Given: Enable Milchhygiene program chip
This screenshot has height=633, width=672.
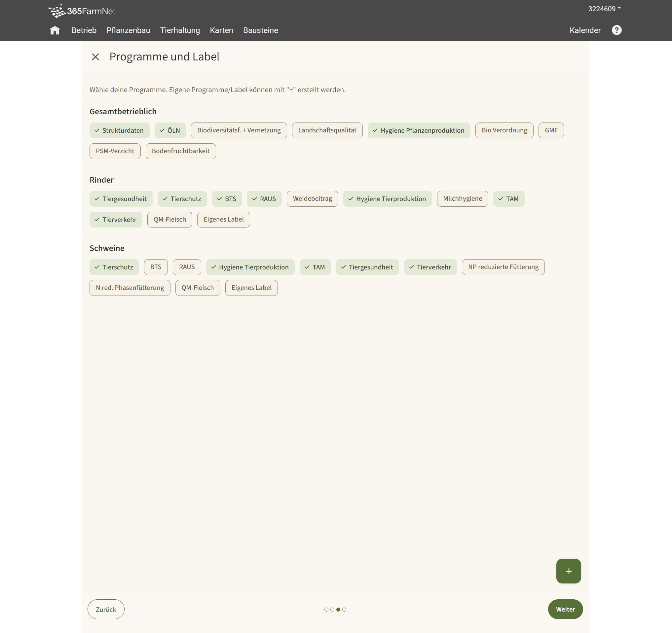Looking at the screenshot, I should (x=462, y=198).
